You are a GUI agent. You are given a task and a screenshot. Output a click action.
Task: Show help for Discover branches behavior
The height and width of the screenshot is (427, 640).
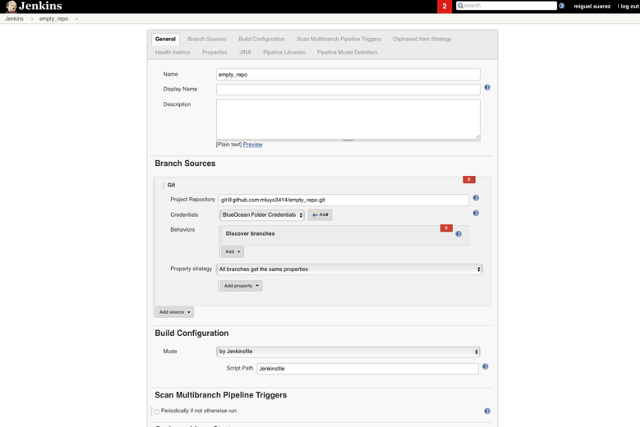tap(459, 233)
